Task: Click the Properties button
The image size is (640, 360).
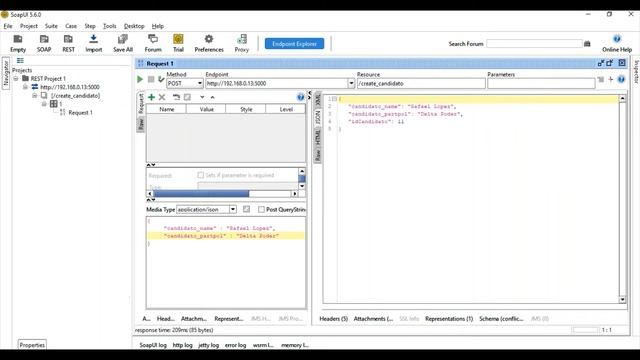Action: point(32,345)
